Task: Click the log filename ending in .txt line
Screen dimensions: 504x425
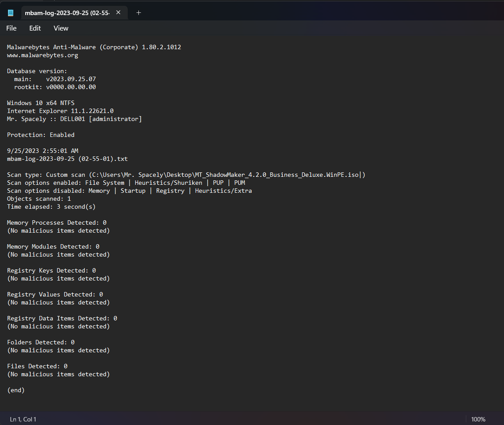Action: 67,159
